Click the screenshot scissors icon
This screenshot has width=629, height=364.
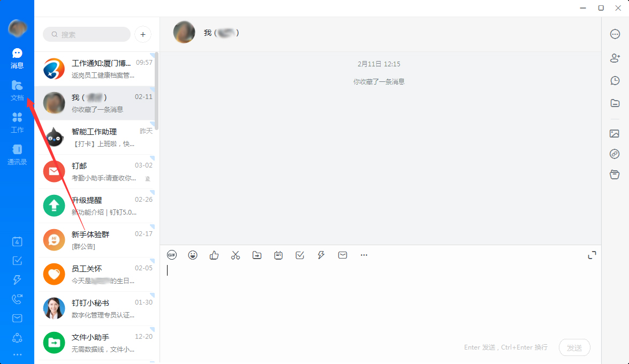236,255
